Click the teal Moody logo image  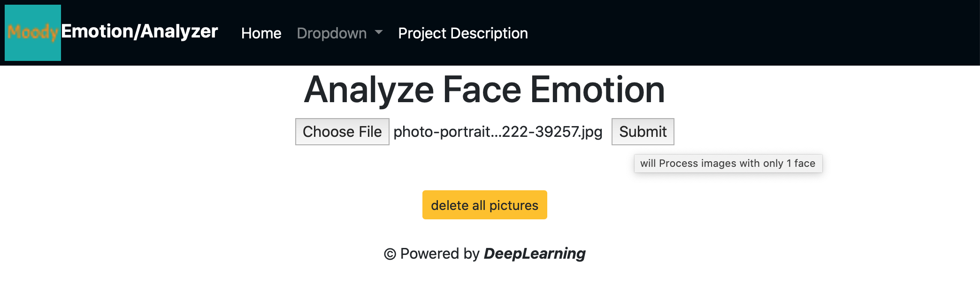pos(33,33)
